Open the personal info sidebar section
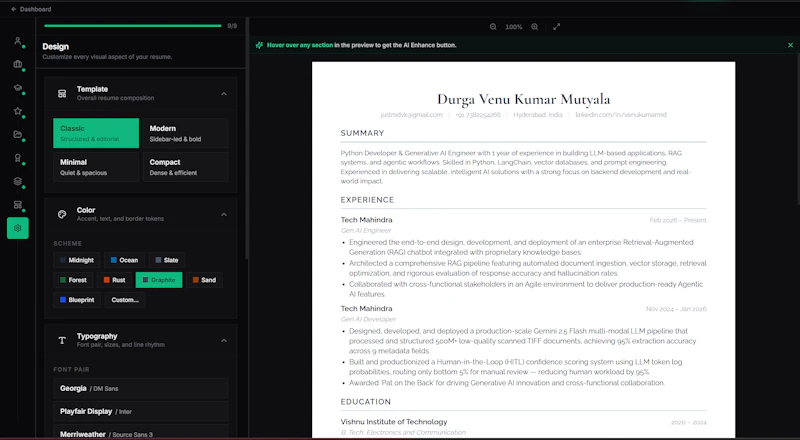 [18, 41]
